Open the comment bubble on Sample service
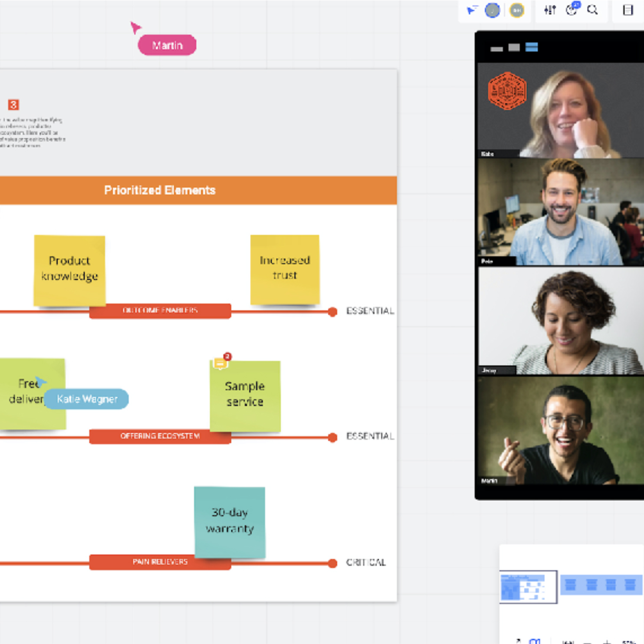The image size is (644, 644). (220, 363)
